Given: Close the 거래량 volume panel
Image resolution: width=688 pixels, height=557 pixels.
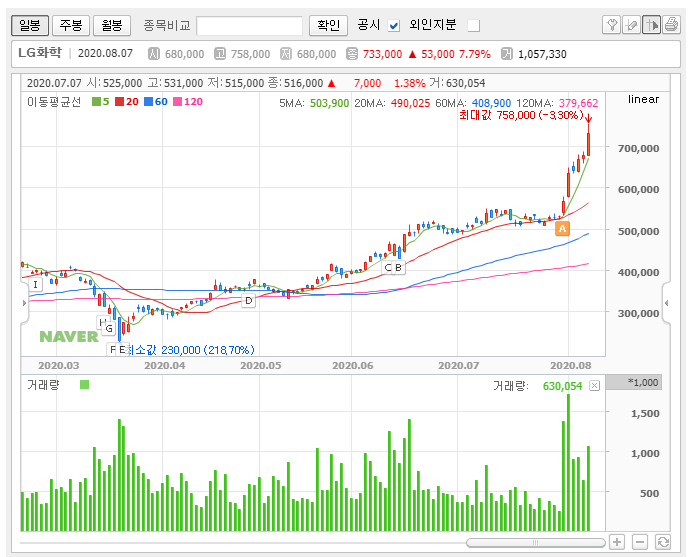Looking at the screenshot, I should click(x=594, y=386).
